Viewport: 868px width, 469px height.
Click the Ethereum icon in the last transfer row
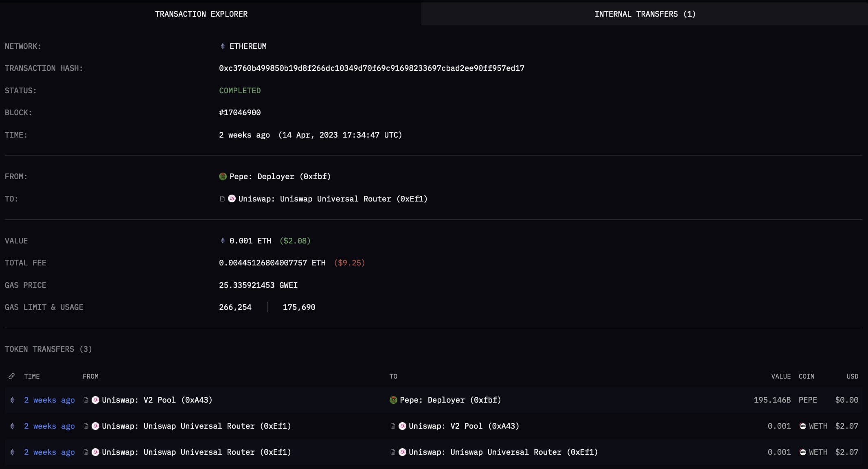[x=12, y=452]
